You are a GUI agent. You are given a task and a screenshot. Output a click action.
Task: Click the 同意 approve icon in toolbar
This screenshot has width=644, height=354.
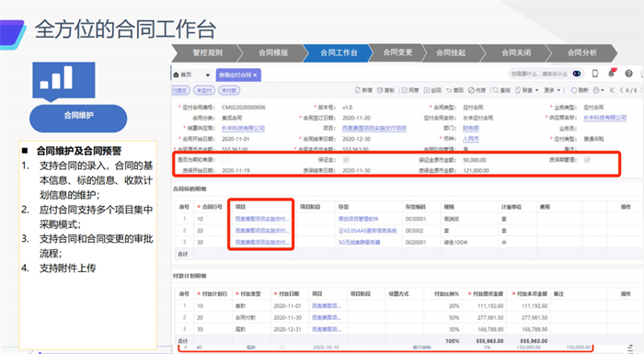point(404,90)
